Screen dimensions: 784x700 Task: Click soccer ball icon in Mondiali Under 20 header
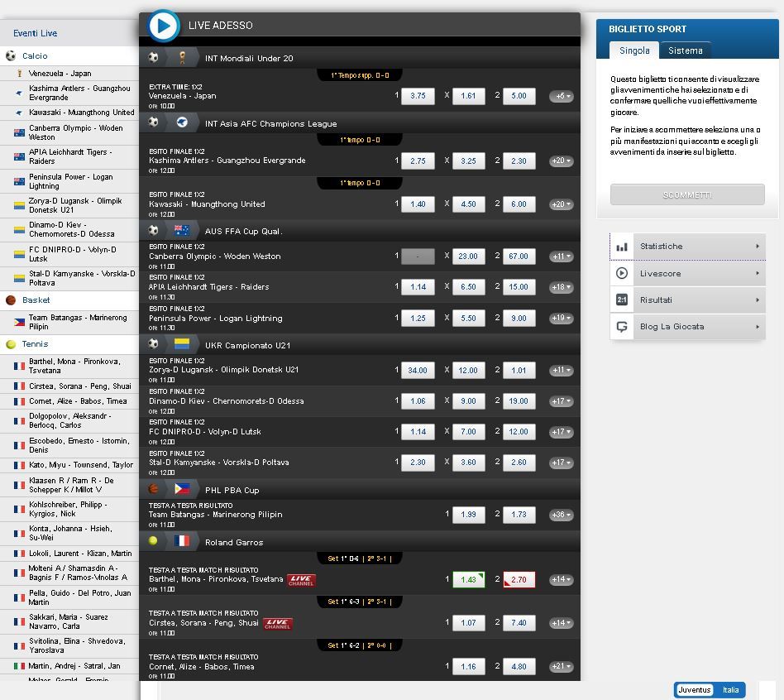point(154,58)
